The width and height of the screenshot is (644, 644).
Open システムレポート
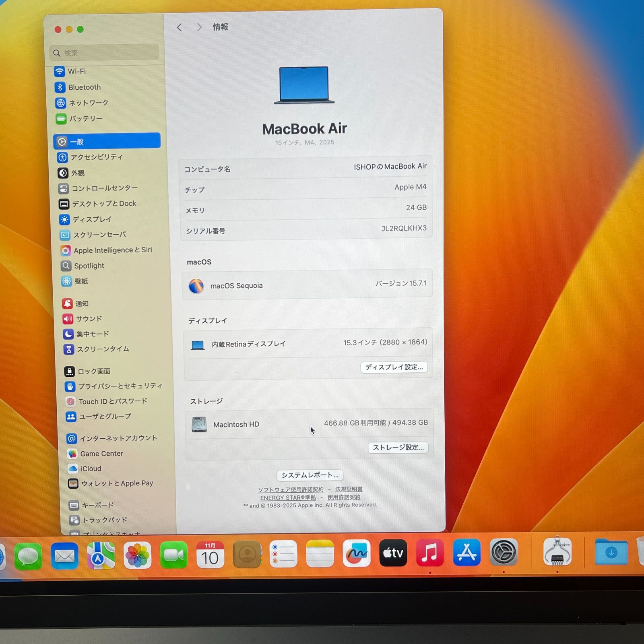(309, 475)
